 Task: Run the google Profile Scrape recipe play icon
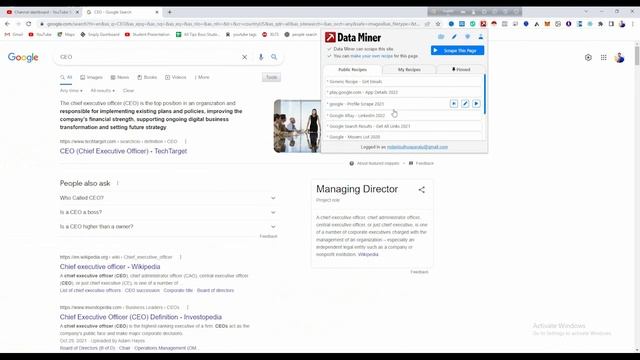(476, 104)
